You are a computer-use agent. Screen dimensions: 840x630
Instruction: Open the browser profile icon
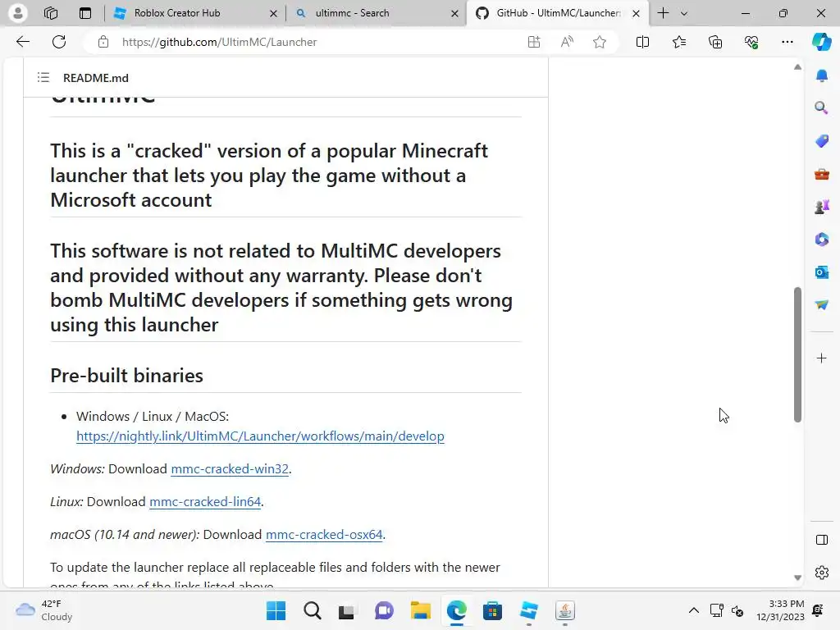[18, 13]
